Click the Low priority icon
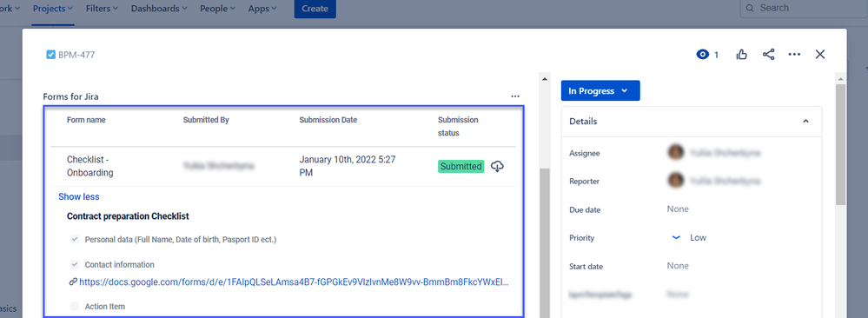 (676, 238)
